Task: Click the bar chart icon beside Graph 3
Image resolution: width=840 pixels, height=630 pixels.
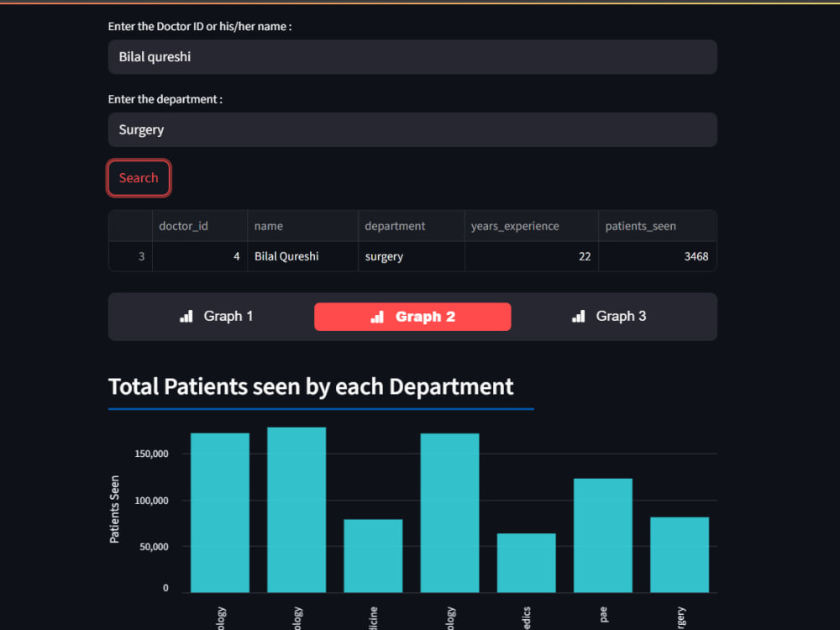Action: [579, 316]
